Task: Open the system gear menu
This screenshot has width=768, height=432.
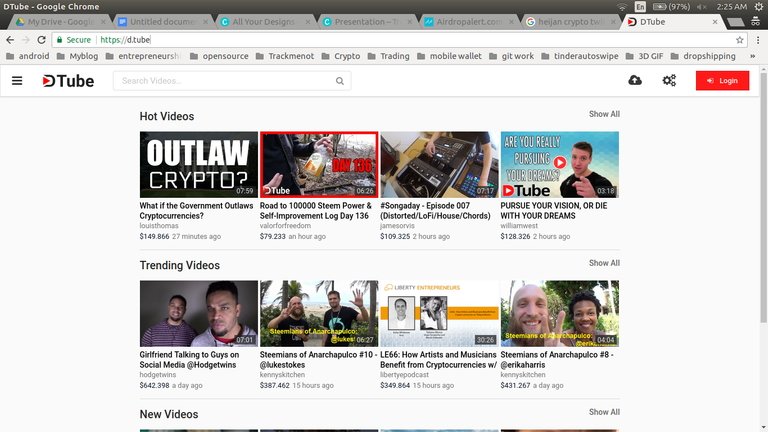Action: [759, 7]
